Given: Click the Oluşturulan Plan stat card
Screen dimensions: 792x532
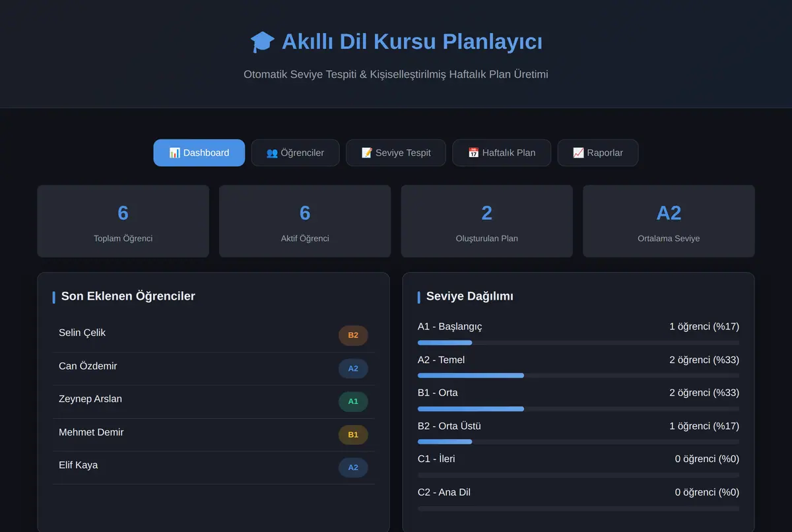Looking at the screenshot, I should click(487, 221).
